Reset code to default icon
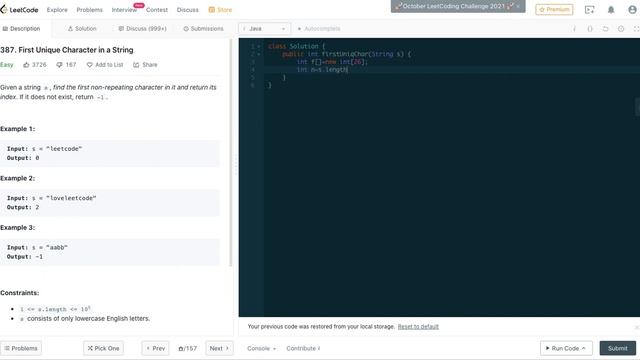The image size is (640, 360). click(x=605, y=29)
